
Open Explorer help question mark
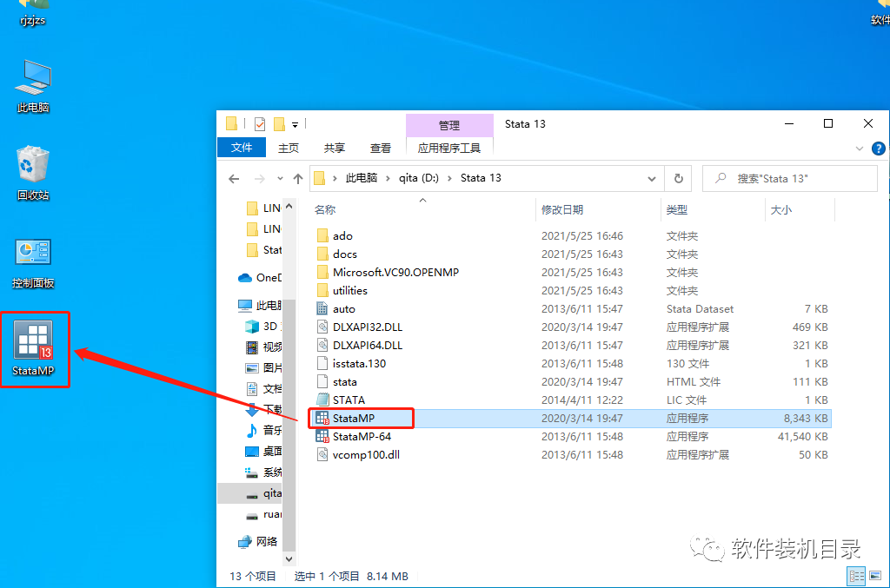tap(878, 149)
